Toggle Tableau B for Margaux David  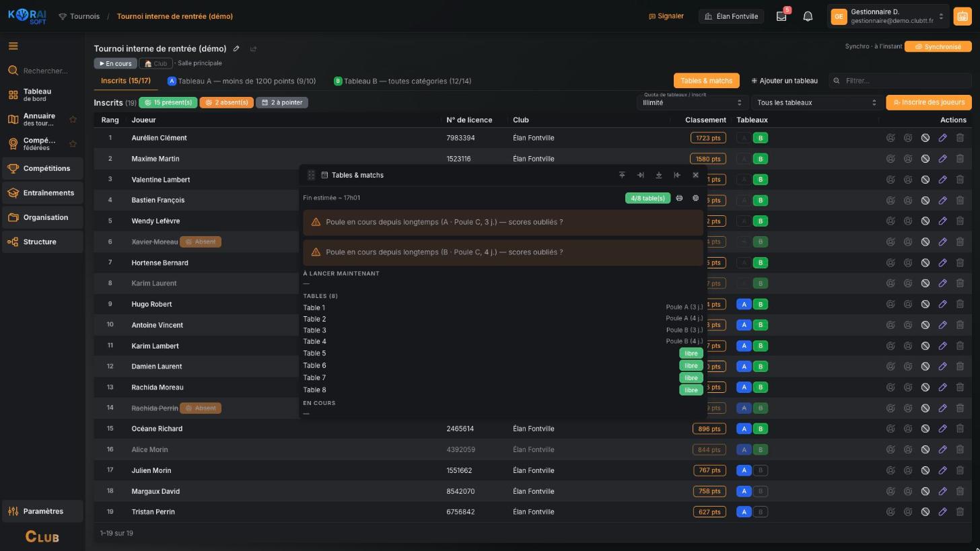[x=761, y=491]
